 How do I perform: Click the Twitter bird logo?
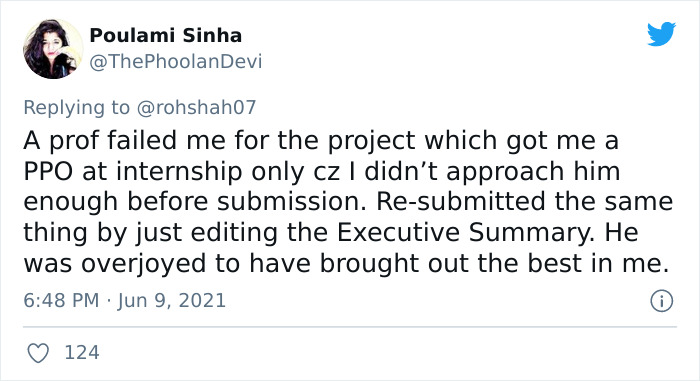(x=661, y=33)
